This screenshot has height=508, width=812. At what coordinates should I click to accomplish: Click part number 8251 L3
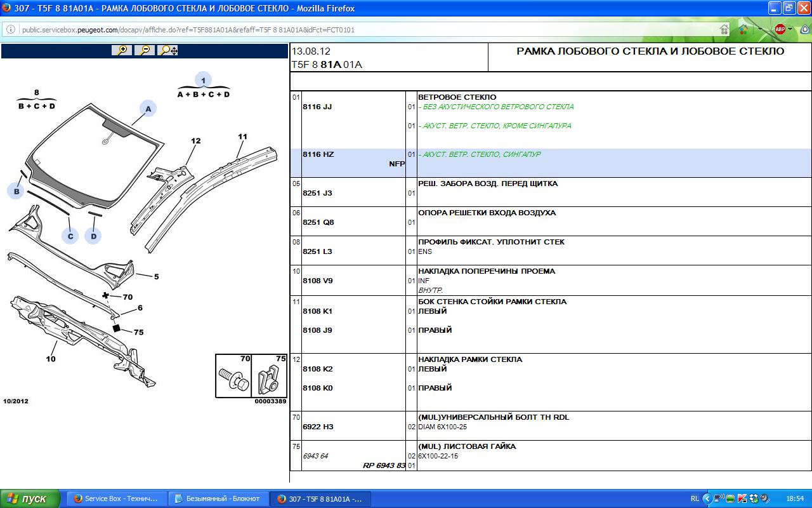tap(317, 251)
